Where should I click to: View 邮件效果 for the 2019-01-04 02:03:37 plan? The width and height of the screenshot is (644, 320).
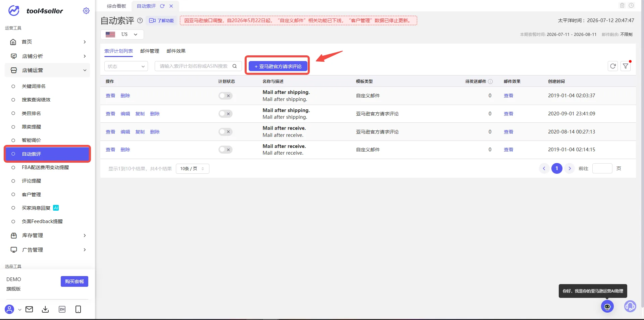tap(508, 96)
